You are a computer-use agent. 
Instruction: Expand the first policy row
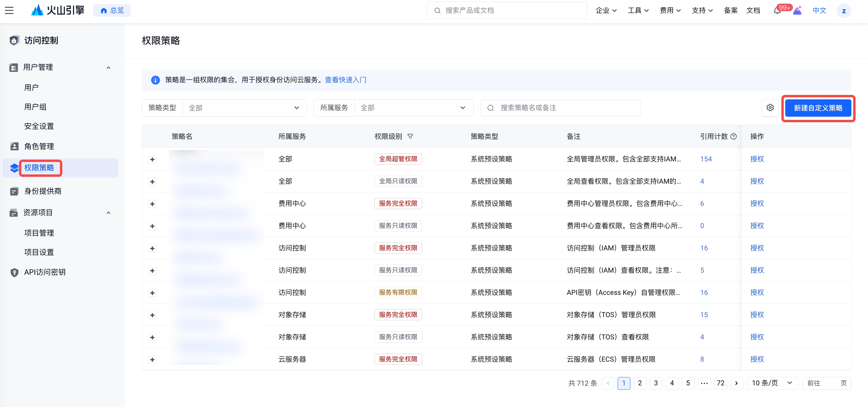tap(152, 159)
